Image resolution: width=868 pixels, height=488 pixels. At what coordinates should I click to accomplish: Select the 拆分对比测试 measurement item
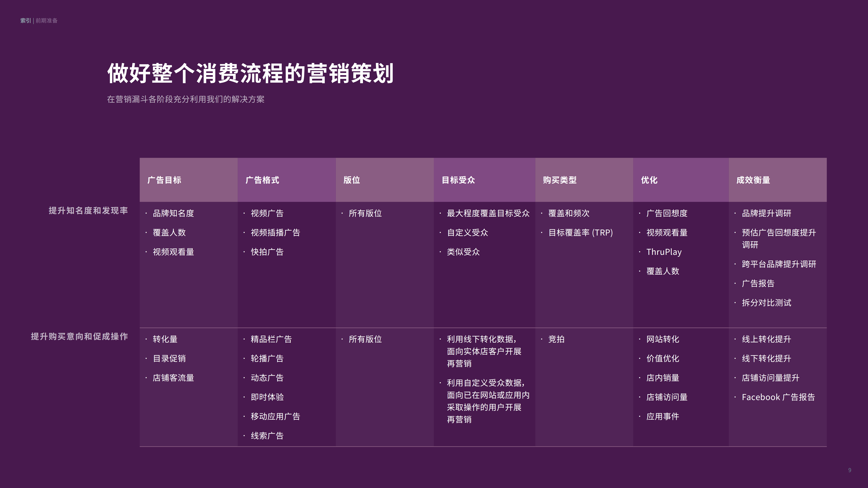tap(767, 303)
